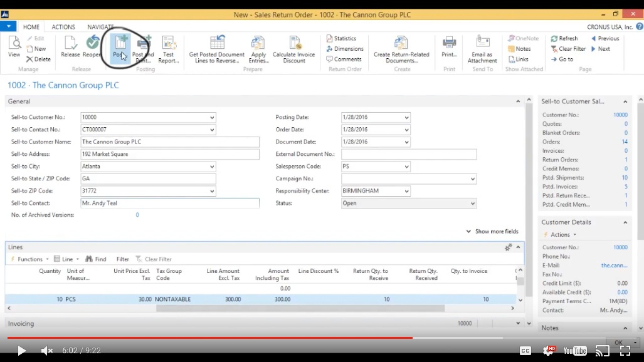
Task: Open the Posting Date dropdown
Action: point(406,117)
